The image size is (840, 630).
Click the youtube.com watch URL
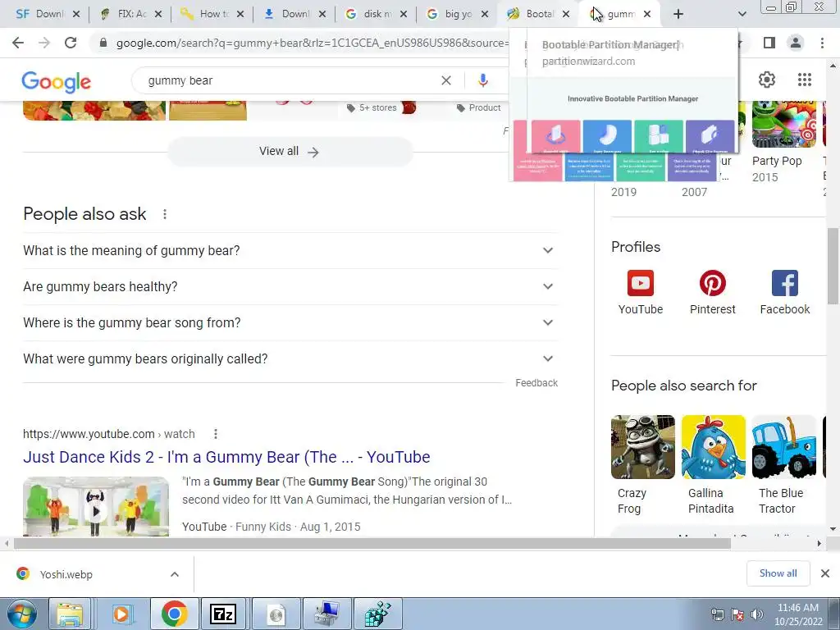pos(109,434)
